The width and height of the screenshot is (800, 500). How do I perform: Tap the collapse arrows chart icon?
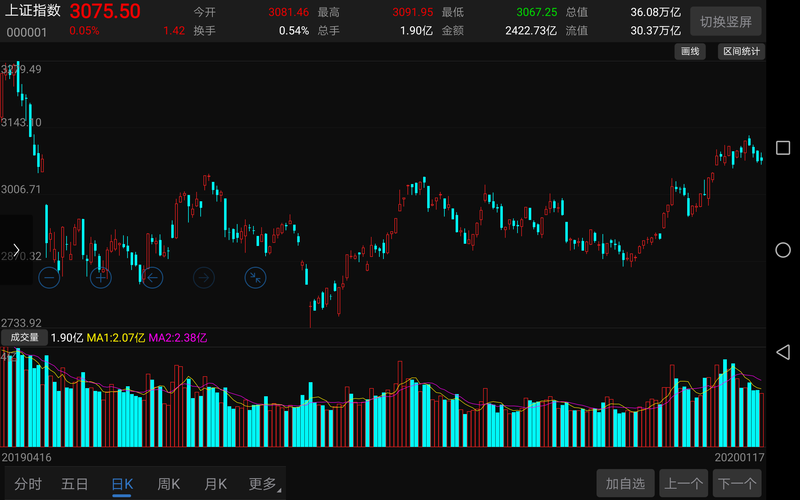click(255, 278)
